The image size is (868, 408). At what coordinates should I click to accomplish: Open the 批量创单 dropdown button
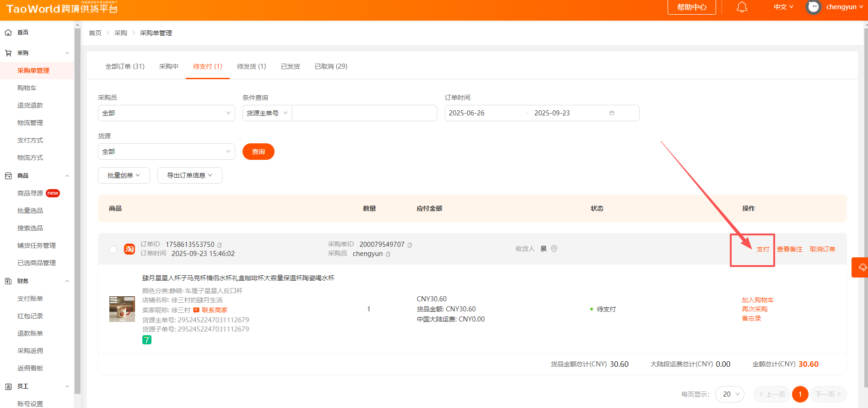point(124,175)
